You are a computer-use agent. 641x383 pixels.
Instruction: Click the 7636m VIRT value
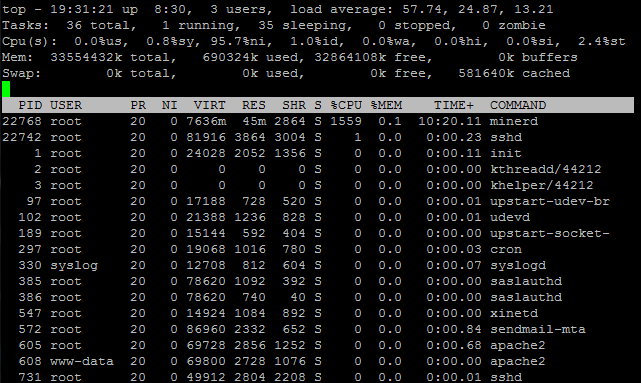coord(206,121)
